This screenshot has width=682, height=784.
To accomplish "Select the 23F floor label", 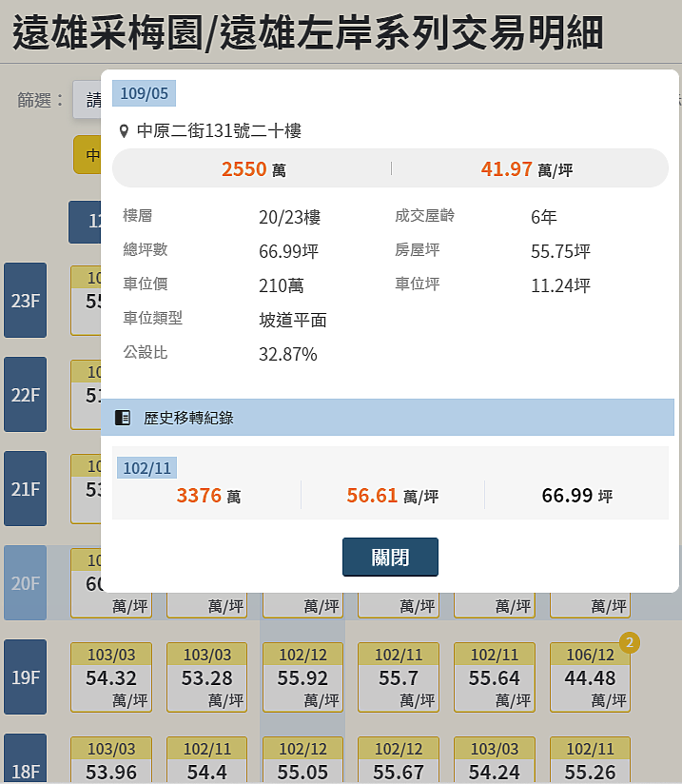I will (25, 300).
